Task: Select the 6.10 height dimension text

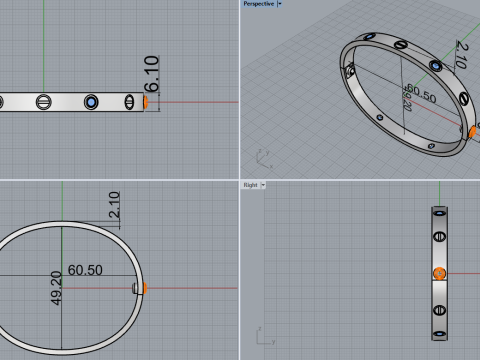Action: click(152, 74)
